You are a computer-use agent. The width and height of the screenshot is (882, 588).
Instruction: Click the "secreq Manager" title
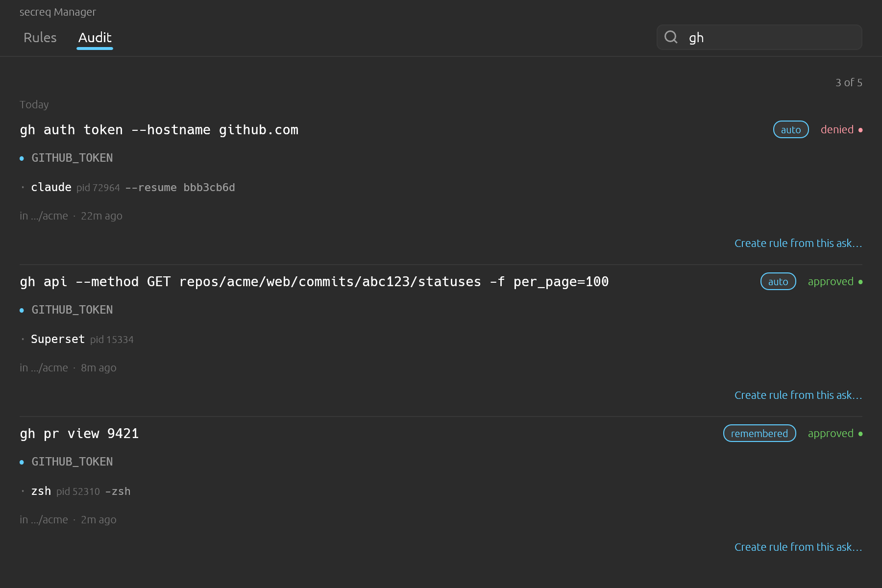(58, 12)
